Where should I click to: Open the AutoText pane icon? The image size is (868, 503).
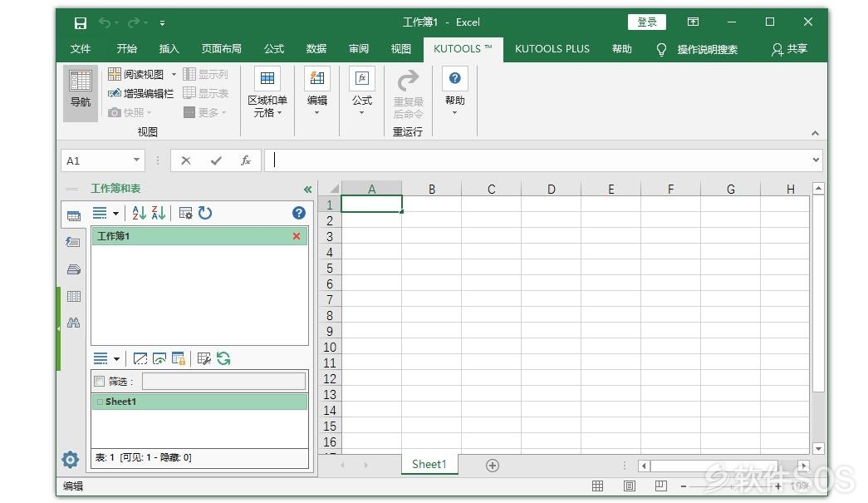click(x=73, y=242)
